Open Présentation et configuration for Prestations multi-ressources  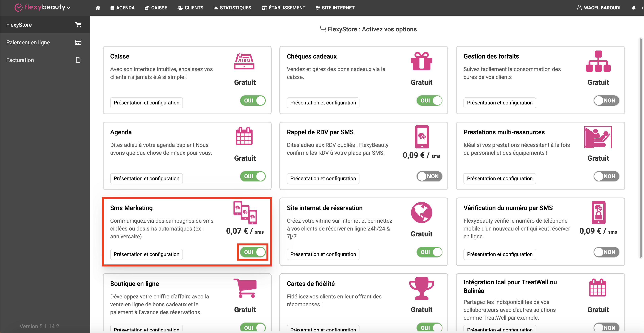click(x=500, y=179)
